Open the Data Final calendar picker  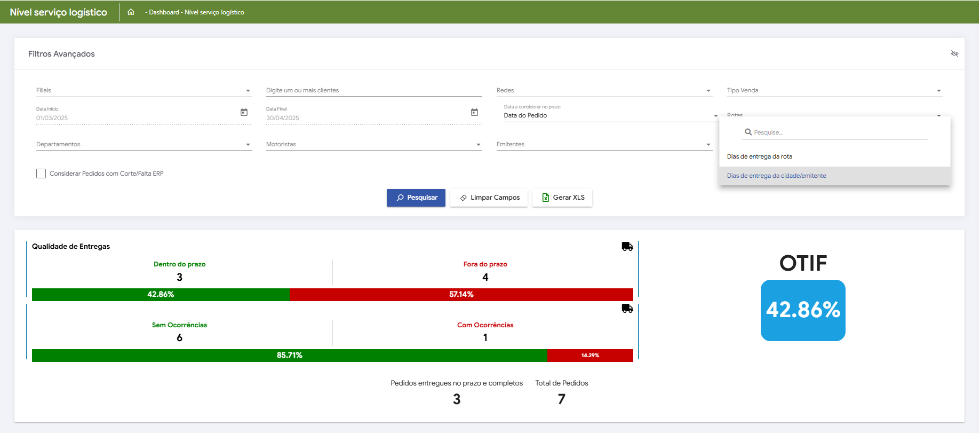474,112
